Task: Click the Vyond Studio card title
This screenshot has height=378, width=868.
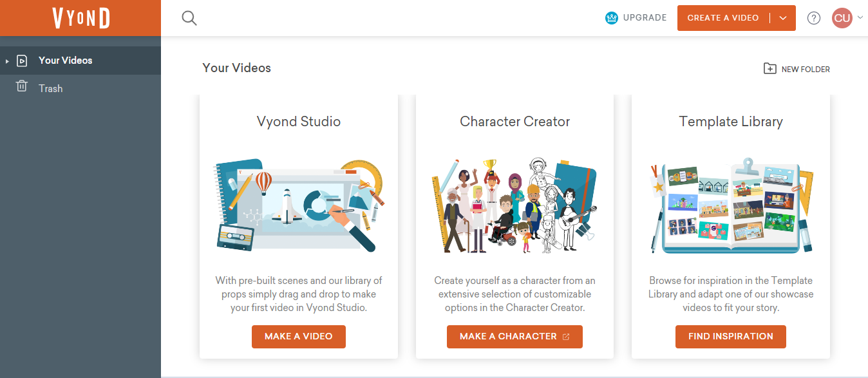Action: (x=299, y=121)
